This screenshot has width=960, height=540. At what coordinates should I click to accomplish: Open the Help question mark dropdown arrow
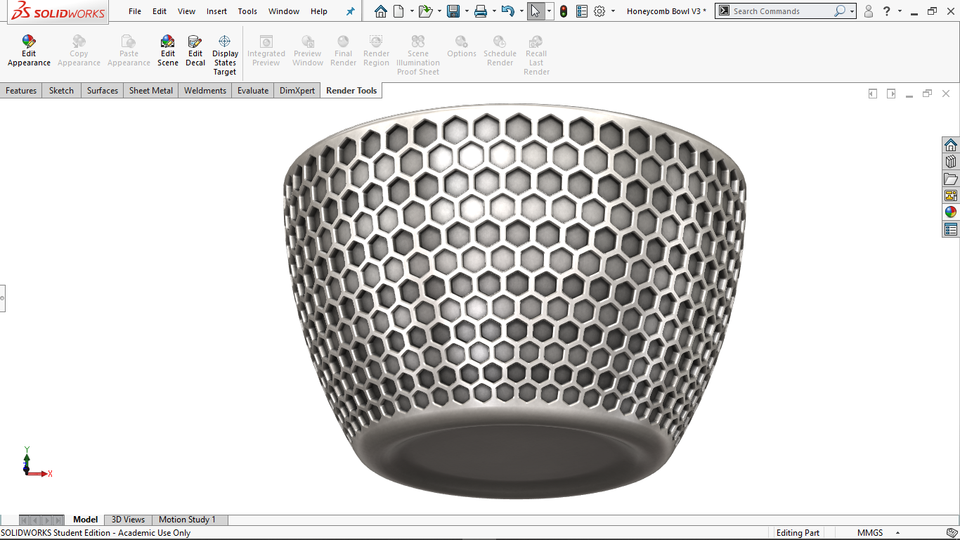(x=899, y=12)
